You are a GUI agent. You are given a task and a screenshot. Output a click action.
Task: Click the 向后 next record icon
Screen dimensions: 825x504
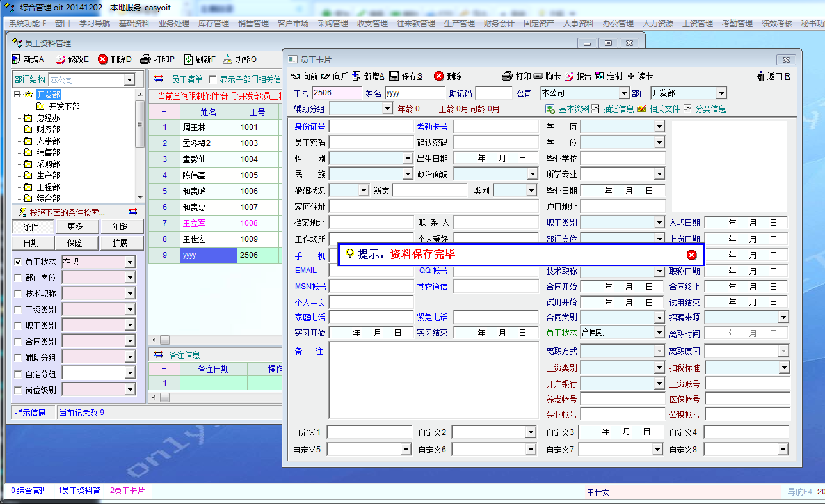(326, 76)
